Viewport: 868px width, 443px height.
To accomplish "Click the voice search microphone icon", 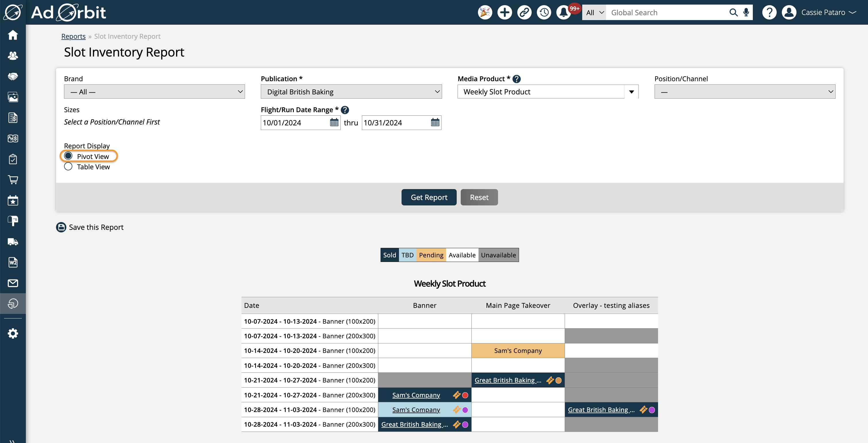I will (746, 12).
